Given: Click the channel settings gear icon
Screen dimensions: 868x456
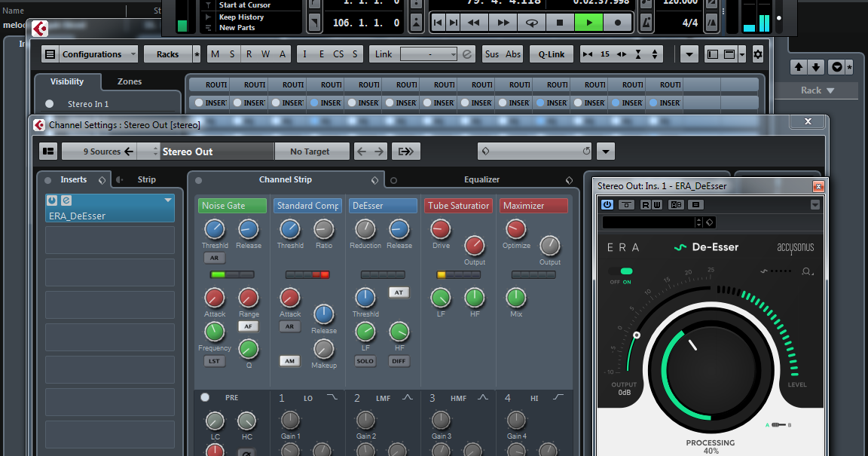Looking at the screenshot, I should pyautogui.click(x=758, y=54).
